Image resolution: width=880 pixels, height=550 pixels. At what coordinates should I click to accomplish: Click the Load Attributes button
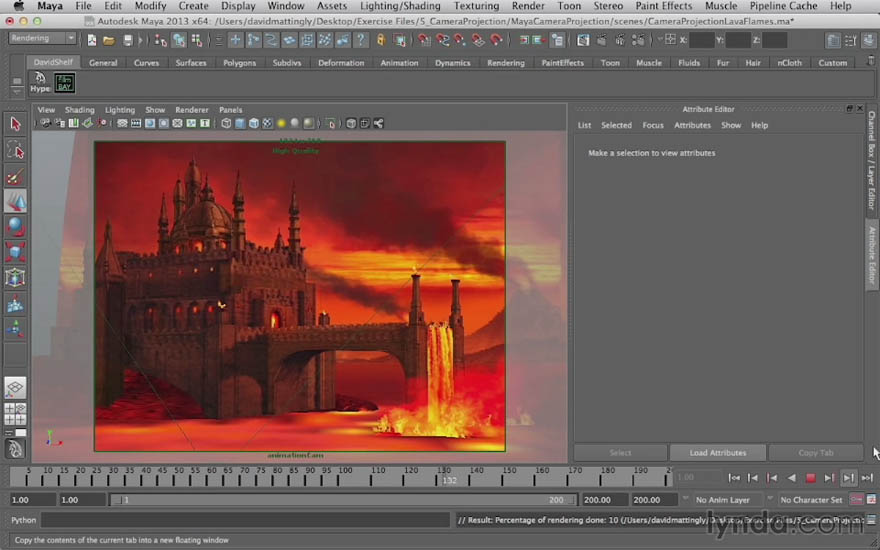[718, 453]
